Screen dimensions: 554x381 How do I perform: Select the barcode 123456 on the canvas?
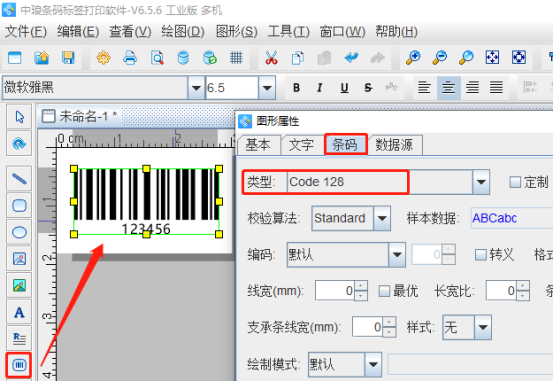tap(146, 201)
